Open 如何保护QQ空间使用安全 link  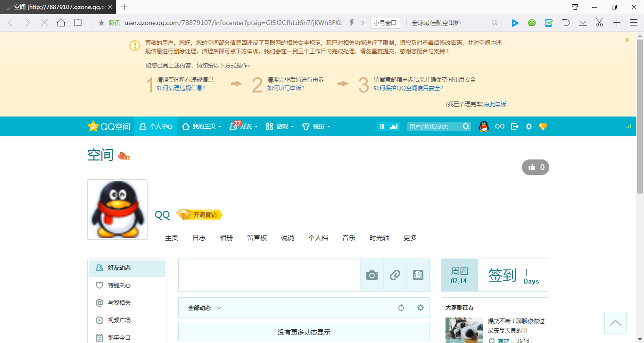[409, 88]
